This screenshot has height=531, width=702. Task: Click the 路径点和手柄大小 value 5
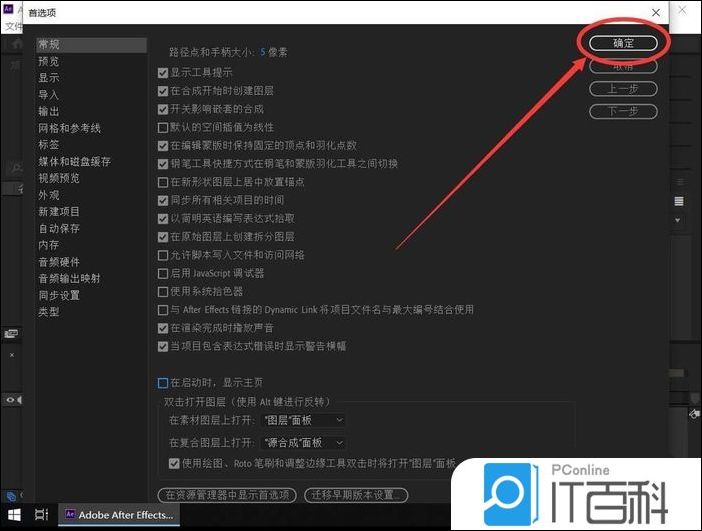click(263, 52)
